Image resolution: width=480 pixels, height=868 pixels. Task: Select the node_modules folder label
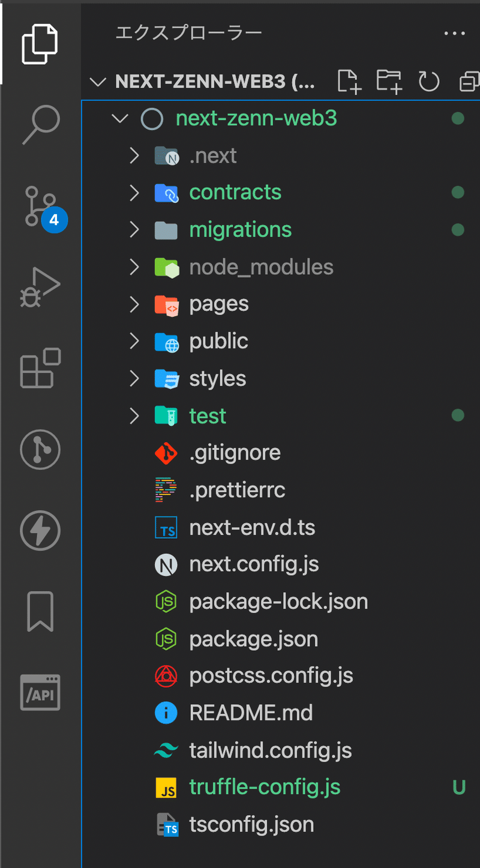pyautogui.click(x=261, y=268)
